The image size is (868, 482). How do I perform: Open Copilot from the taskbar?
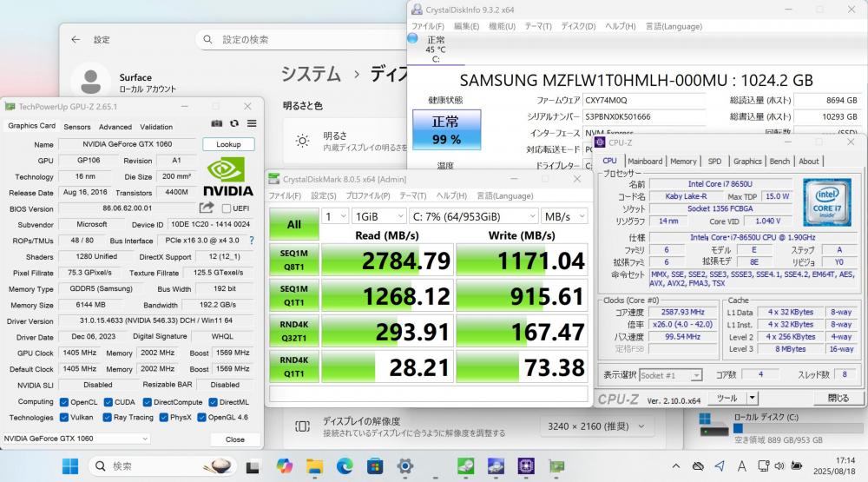(285, 466)
